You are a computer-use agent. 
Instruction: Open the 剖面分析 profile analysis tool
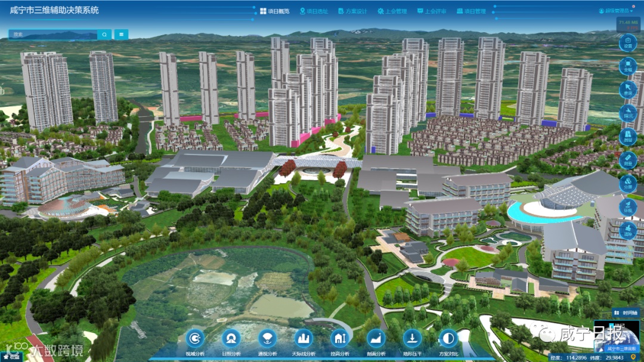376,342
